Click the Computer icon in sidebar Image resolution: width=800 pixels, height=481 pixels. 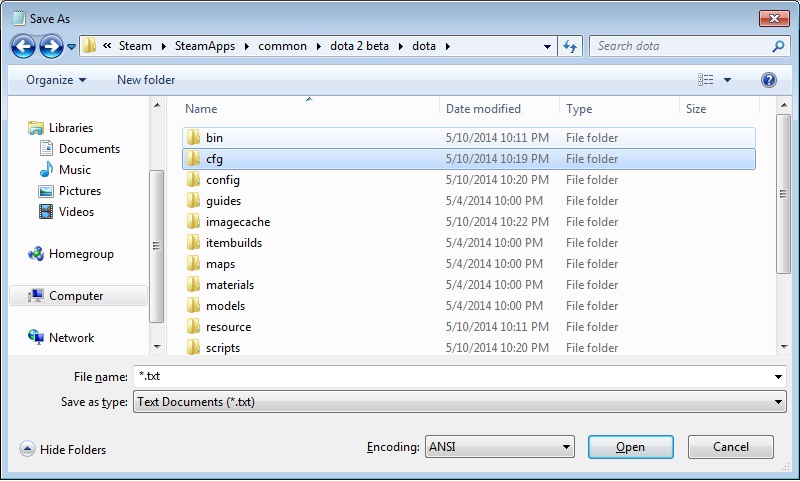(x=35, y=296)
